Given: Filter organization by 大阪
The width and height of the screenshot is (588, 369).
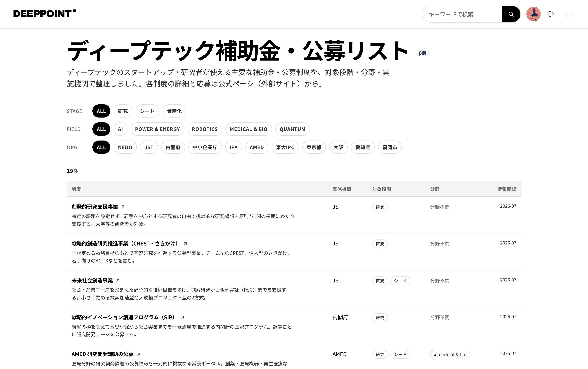Looking at the screenshot, I should tap(338, 147).
